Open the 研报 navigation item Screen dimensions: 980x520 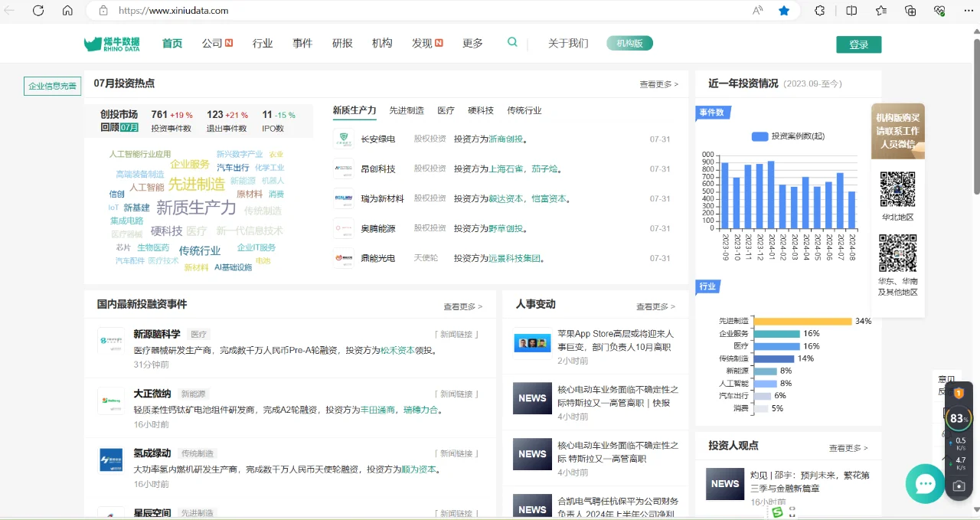pos(342,44)
